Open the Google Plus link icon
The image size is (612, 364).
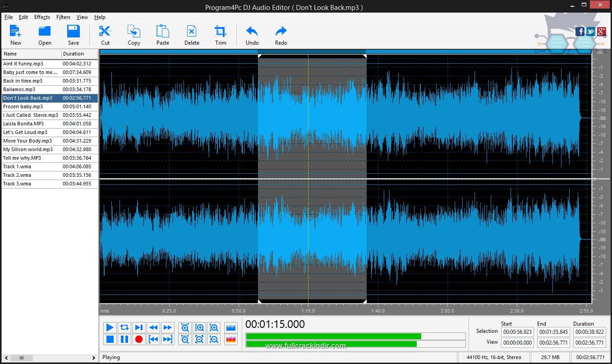[x=602, y=31]
